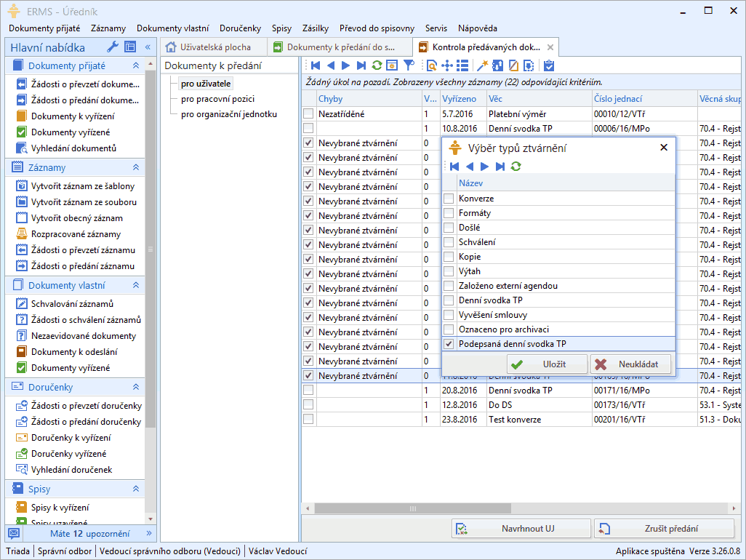746x560 pixels.
Task: Go to last record in dialog toolbar
Action: point(500,167)
